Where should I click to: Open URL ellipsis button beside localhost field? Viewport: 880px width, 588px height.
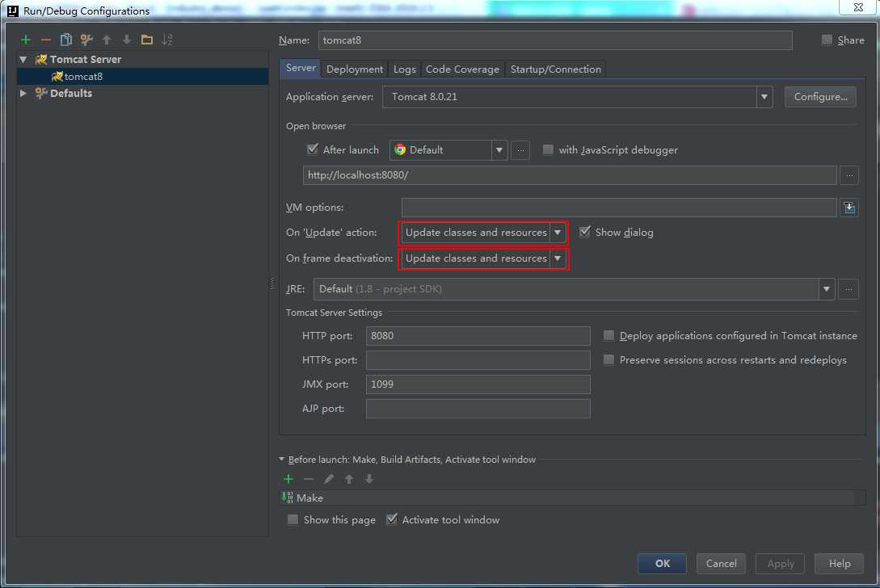pyautogui.click(x=849, y=175)
